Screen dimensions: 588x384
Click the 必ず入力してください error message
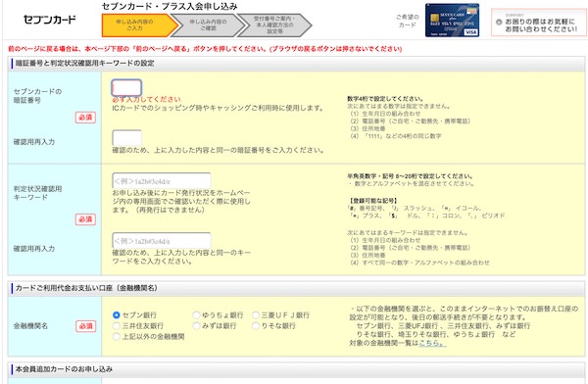coord(147,99)
